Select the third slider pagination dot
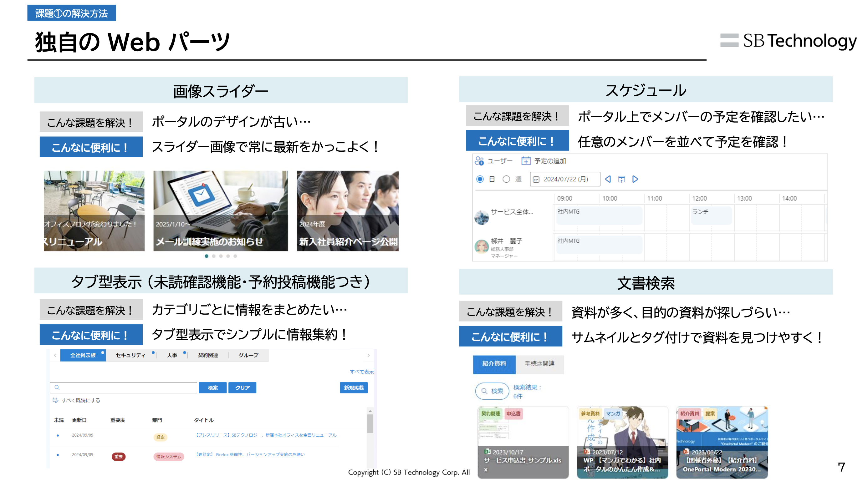The image size is (868, 486). click(x=221, y=256)
